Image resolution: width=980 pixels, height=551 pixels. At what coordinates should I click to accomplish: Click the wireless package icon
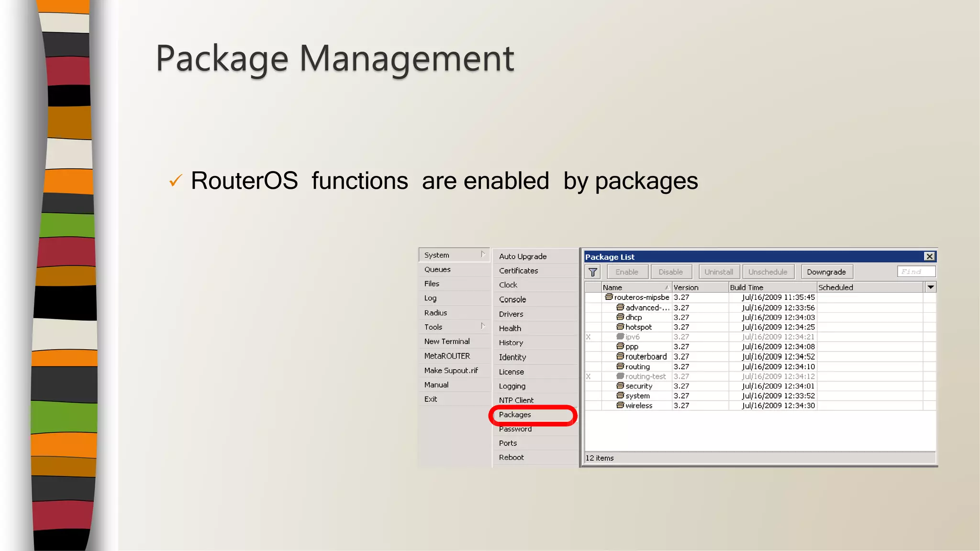click(x=620, y=405)
